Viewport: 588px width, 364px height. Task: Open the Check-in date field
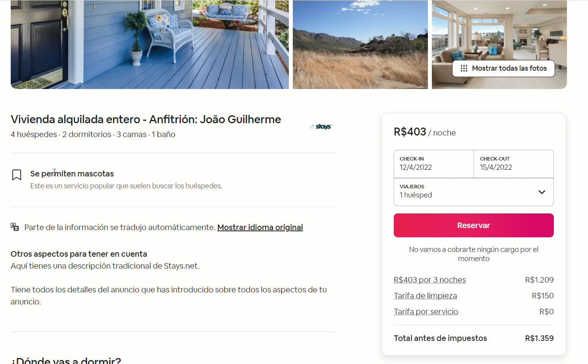pos(434,164)
